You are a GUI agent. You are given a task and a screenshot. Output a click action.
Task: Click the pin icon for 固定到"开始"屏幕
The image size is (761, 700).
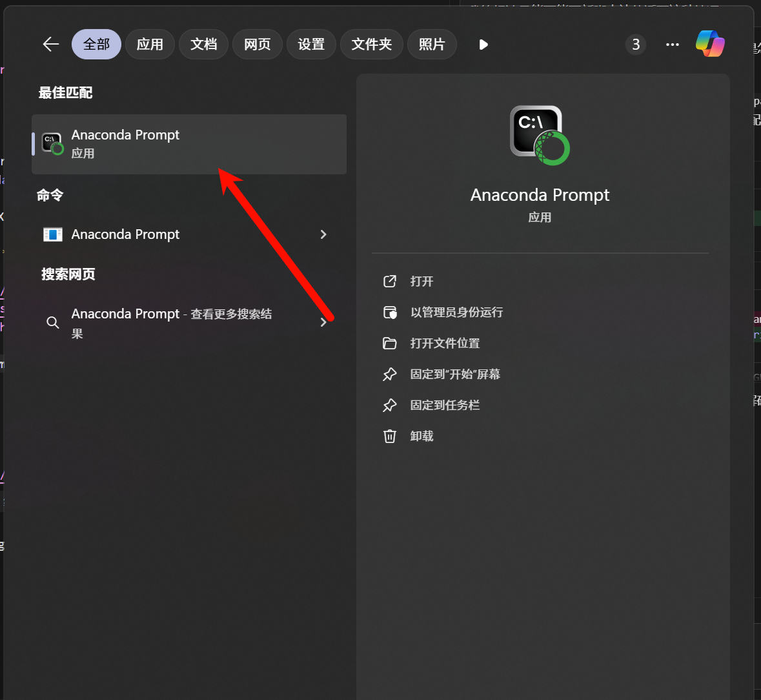pos(390,375)
